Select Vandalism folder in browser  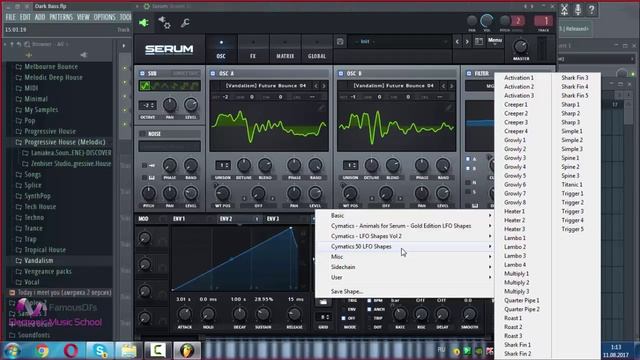point(39,260)
